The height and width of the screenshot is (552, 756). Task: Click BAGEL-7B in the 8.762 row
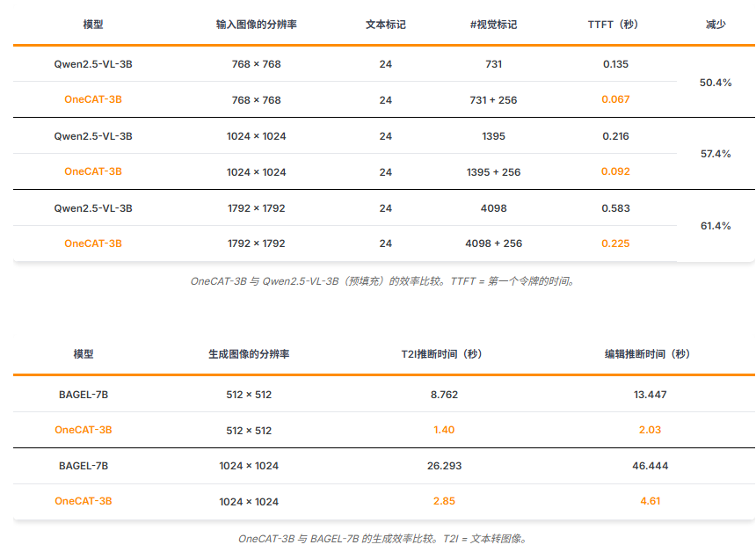(x=84, y=395)
